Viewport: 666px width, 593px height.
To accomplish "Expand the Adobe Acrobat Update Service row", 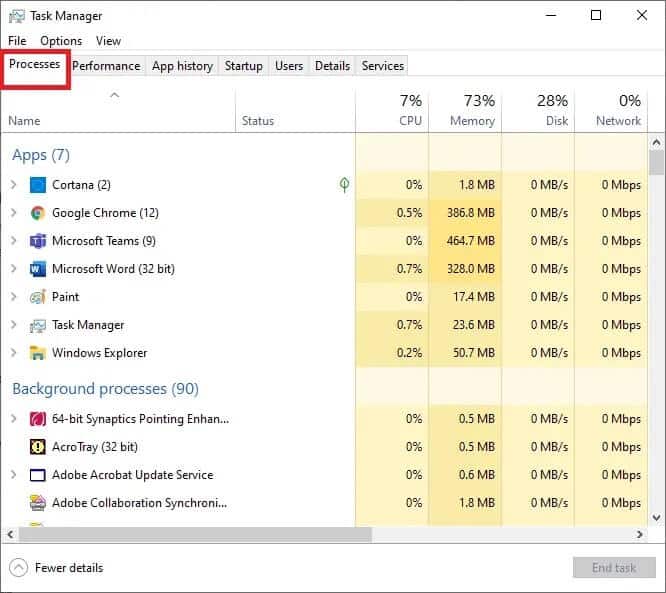I will (x=14, y=475).
